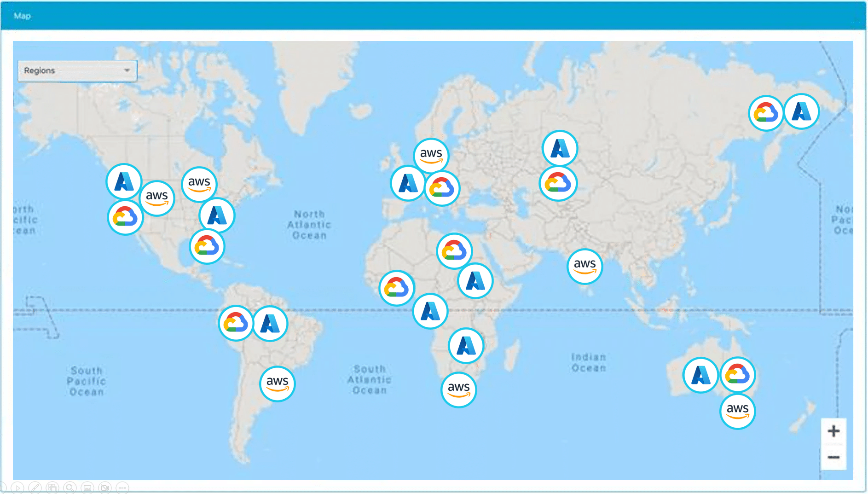Select the Azure marker in western Russia
This screenshot has height=494, width=868.
tap(560, 149)
